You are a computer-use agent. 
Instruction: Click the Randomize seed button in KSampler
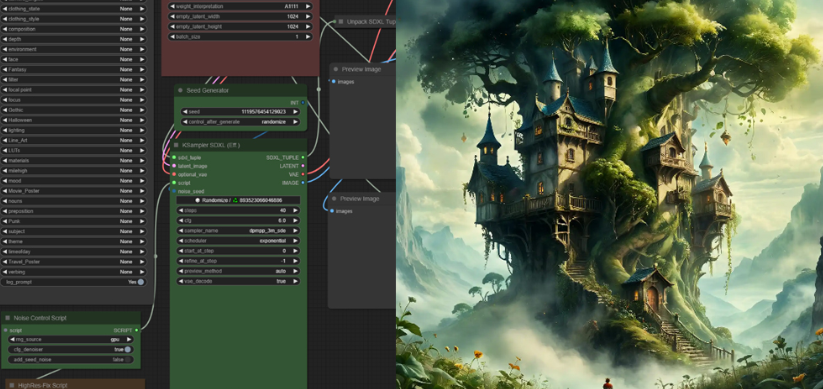tap(238, 201)
